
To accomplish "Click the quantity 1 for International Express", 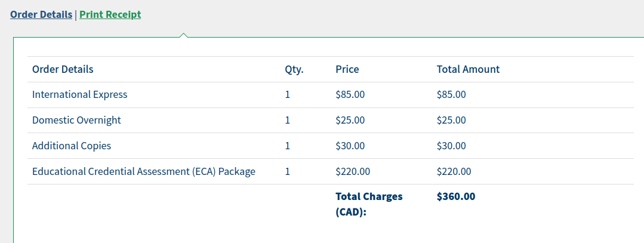I will [x=288, y=94].
